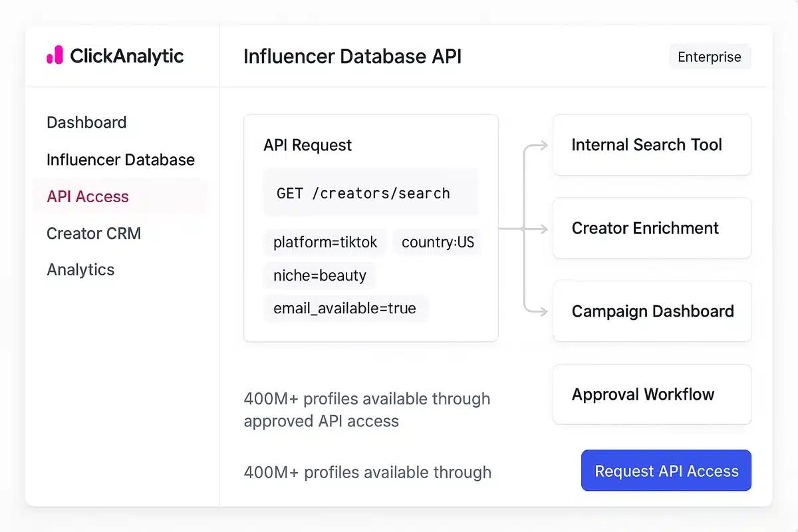Click the Influencer Database API heading

pos(352,57)
